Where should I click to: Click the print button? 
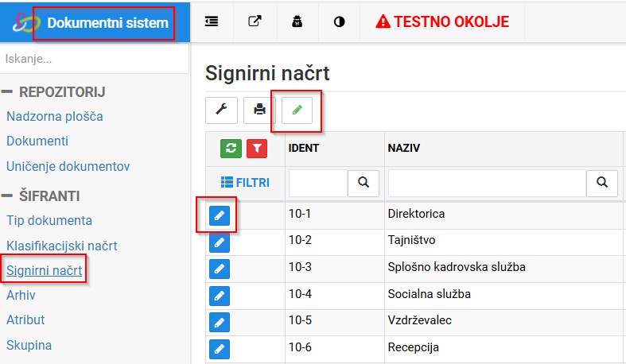pyautogui.click(x=259, y=110)
